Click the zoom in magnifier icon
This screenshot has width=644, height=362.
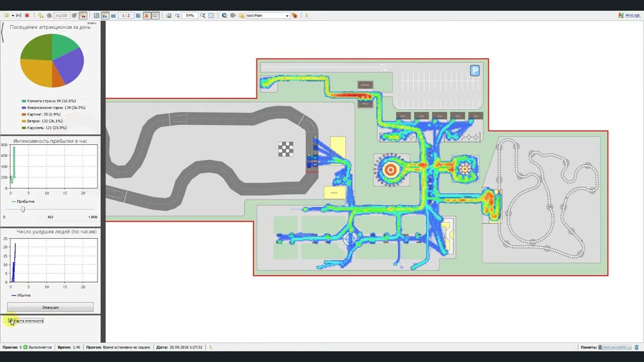pos(203,16)
